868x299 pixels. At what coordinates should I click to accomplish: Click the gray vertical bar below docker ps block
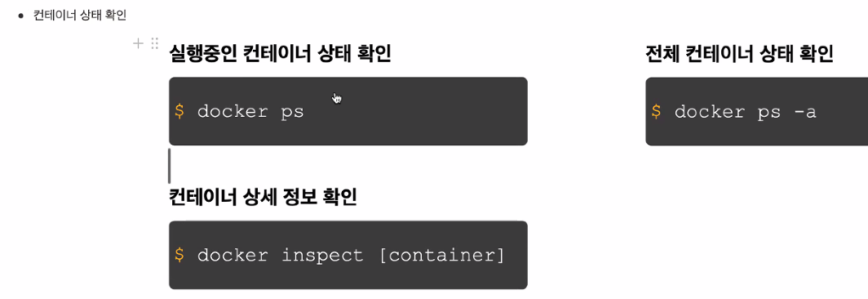point(170,165)
